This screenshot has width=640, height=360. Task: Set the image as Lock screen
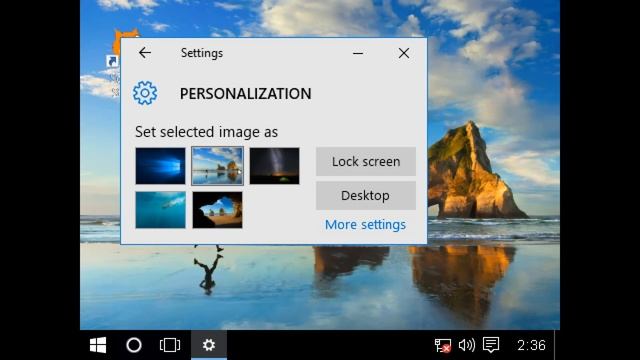[x=366, y=162]
